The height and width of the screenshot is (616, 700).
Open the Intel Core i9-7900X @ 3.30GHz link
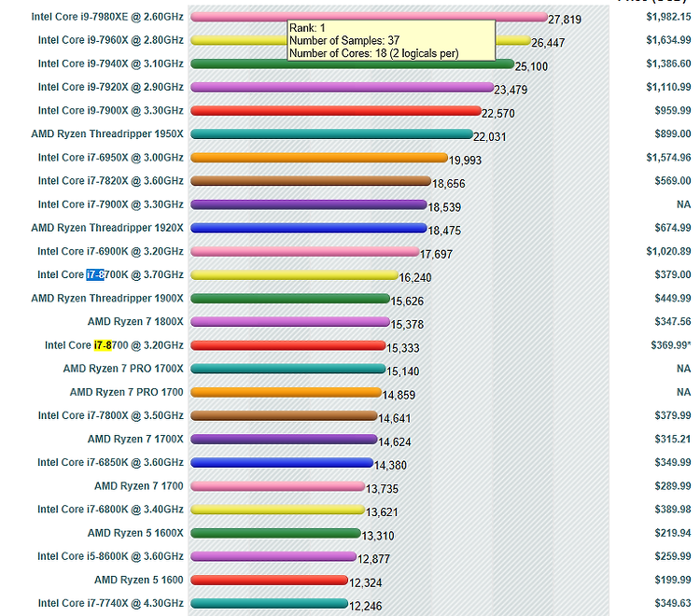(x=111, y=111)
